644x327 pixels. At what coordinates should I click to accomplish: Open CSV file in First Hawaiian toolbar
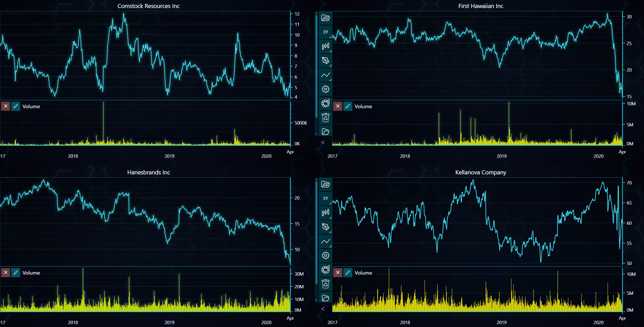coord(325,18)
